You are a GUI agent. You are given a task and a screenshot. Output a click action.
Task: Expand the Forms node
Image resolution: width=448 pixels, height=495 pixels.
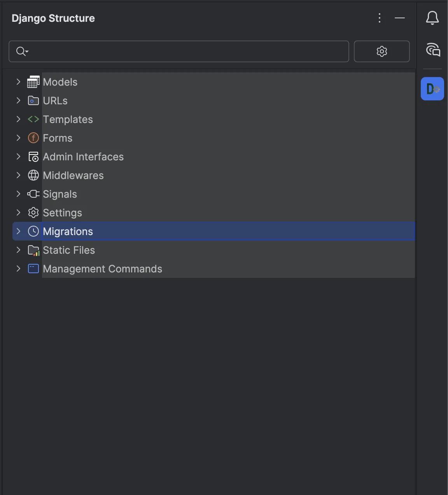click(x=18, y=138)
